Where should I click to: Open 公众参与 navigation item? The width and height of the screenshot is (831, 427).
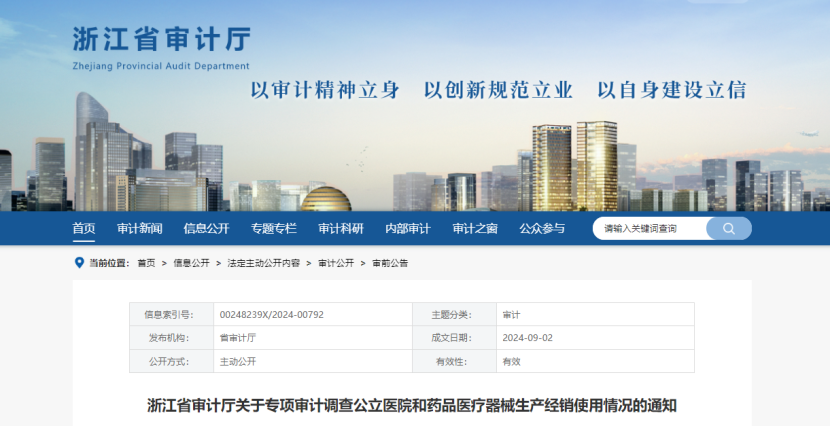click(542, 229)
